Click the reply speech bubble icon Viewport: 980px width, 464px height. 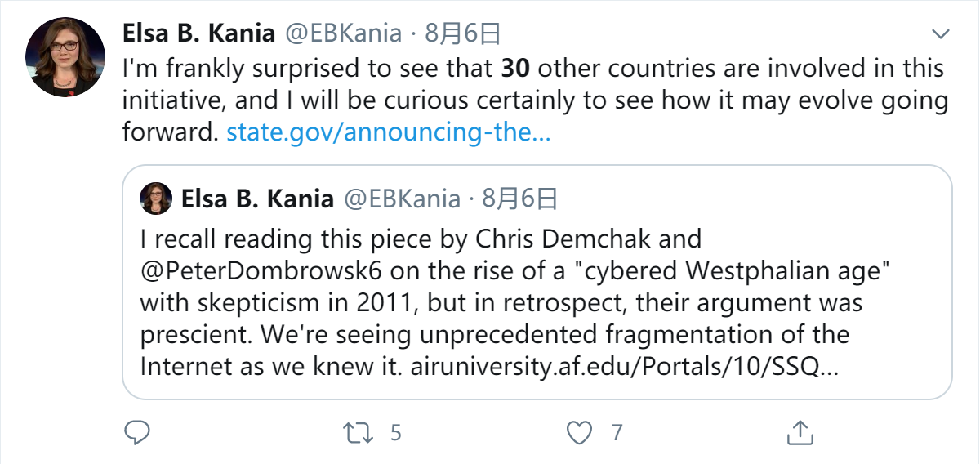(136, 432)
